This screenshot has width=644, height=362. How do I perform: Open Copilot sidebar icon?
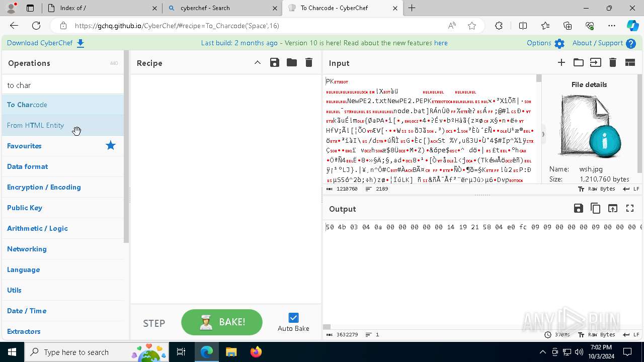pos(632,26)
